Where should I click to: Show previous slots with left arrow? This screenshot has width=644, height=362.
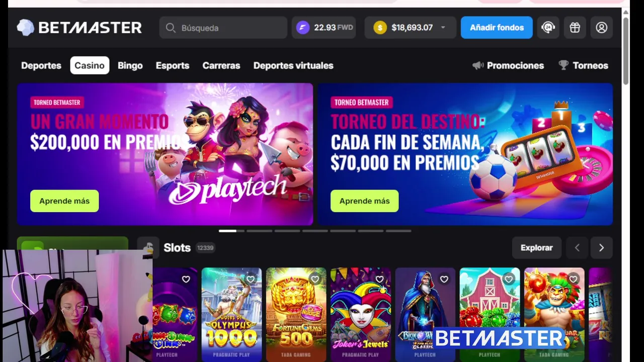point(577,247)
